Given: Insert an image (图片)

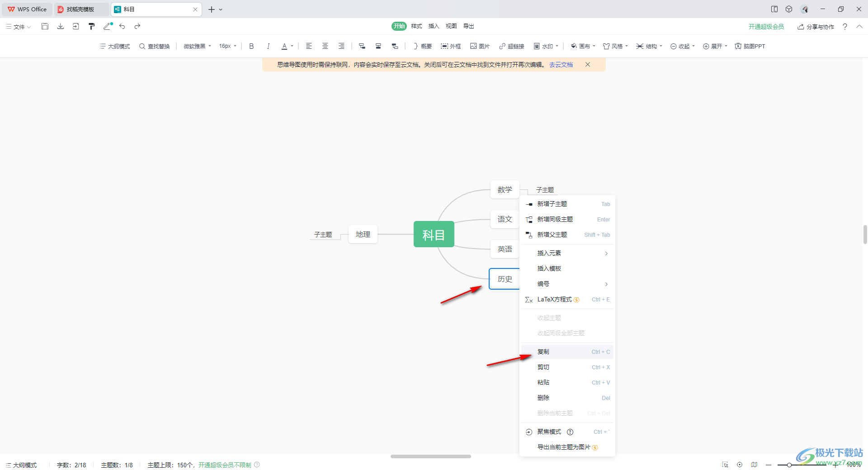Looking at the screenshot, I should (480, 46).
